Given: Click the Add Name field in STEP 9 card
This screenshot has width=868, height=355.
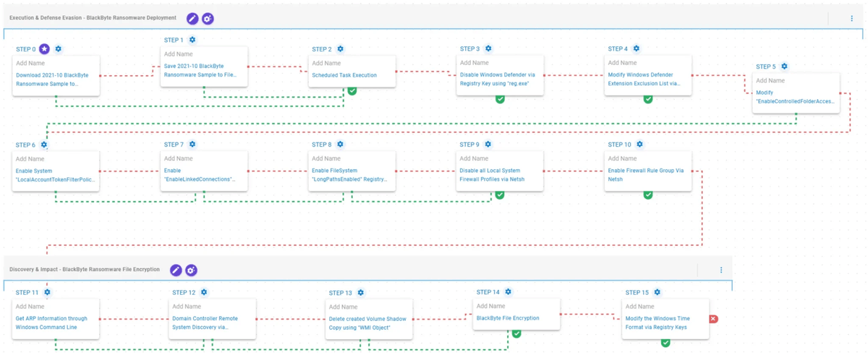Looking at the screenshot, I should 475,158.
